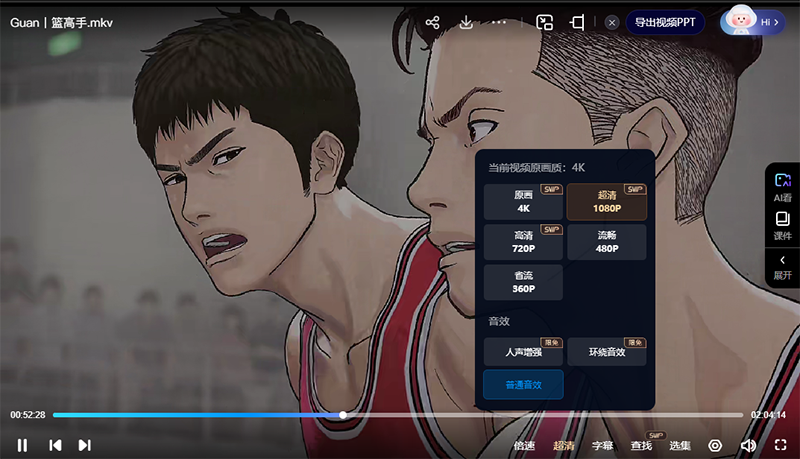The image size is (800, 459).
Task: Click the 当前视频原画质 label
Action: [x=537, y=168]
